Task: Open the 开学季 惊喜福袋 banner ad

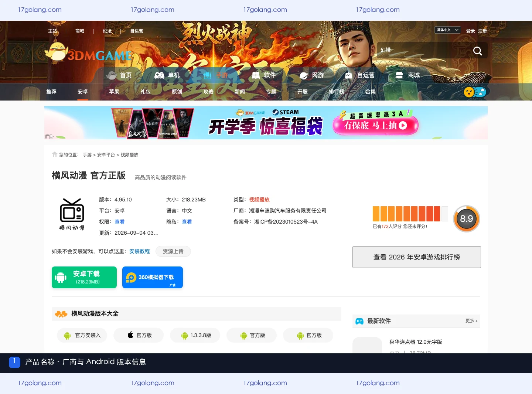Action: (266, 123)
